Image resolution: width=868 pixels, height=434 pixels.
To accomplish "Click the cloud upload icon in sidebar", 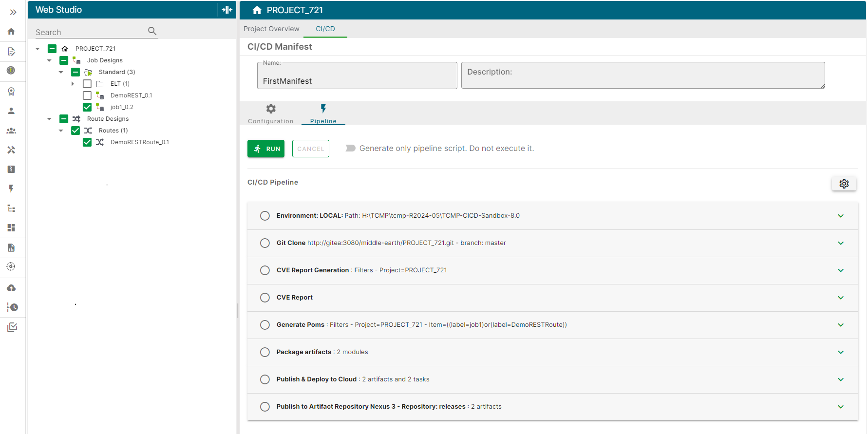I will click(x=11, y=288).
